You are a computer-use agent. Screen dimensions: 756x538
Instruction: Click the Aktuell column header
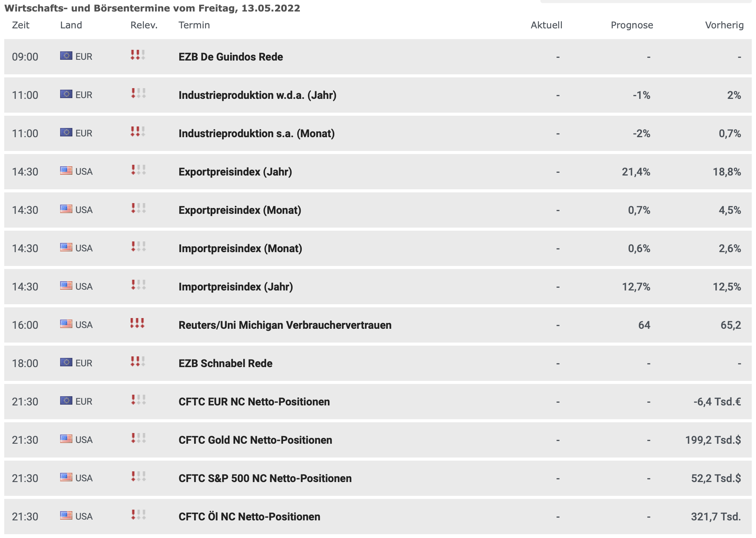pyautogui.click(x=547, y=25)
